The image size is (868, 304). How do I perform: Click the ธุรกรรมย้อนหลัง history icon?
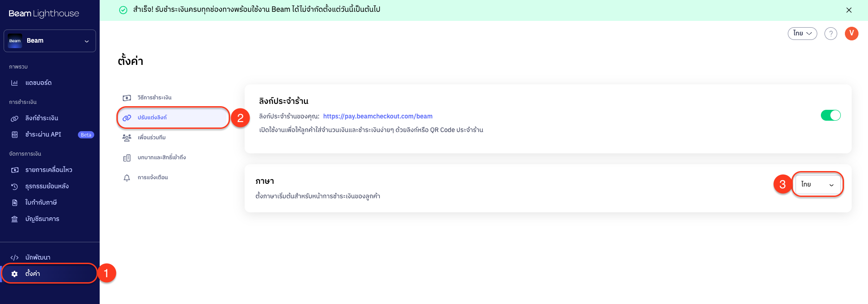(x=14, y=186)
